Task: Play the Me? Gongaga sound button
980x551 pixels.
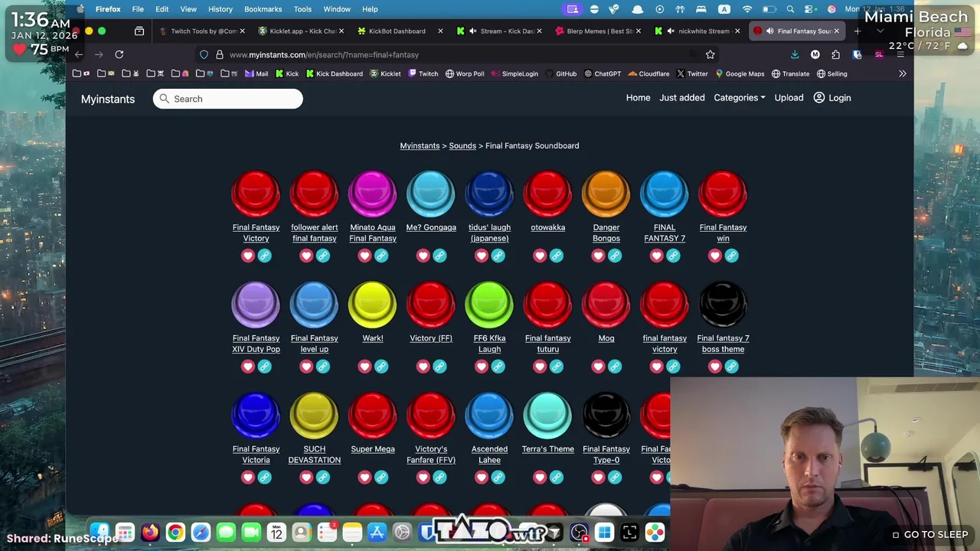Action: [x=431, y=194]
